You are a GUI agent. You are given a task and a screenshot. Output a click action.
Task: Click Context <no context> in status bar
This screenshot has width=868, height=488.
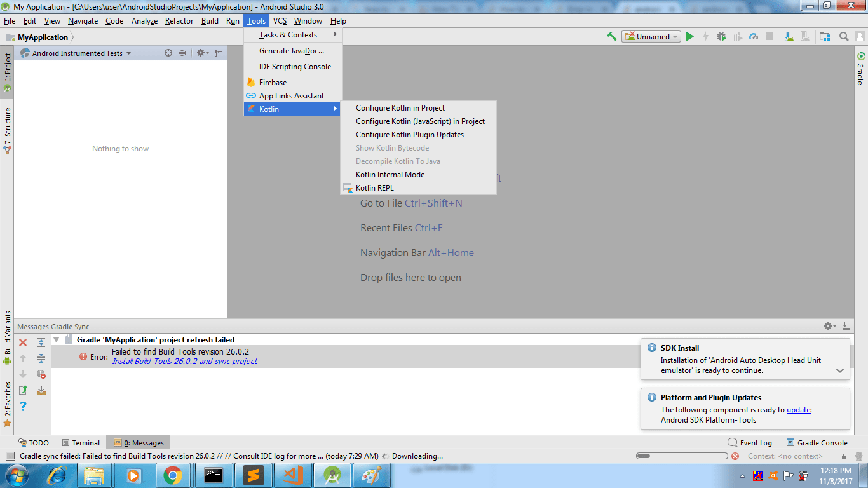785,456
